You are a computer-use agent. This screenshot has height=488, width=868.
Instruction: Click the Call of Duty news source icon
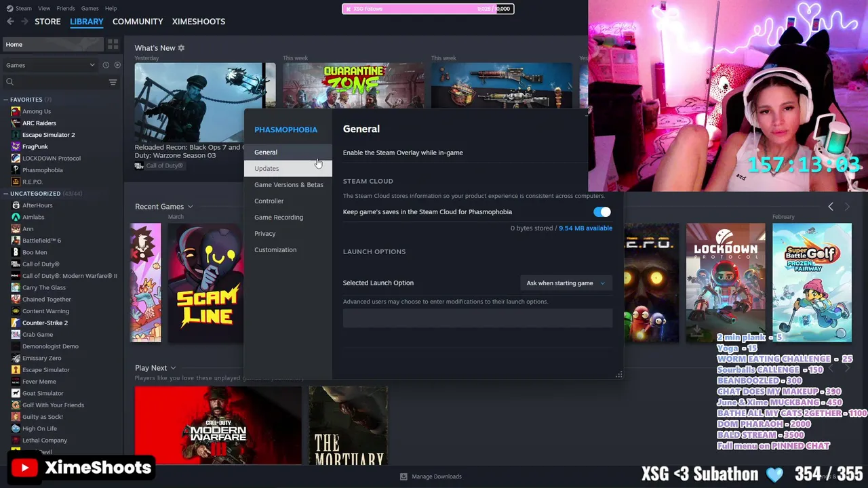point(139,166)
